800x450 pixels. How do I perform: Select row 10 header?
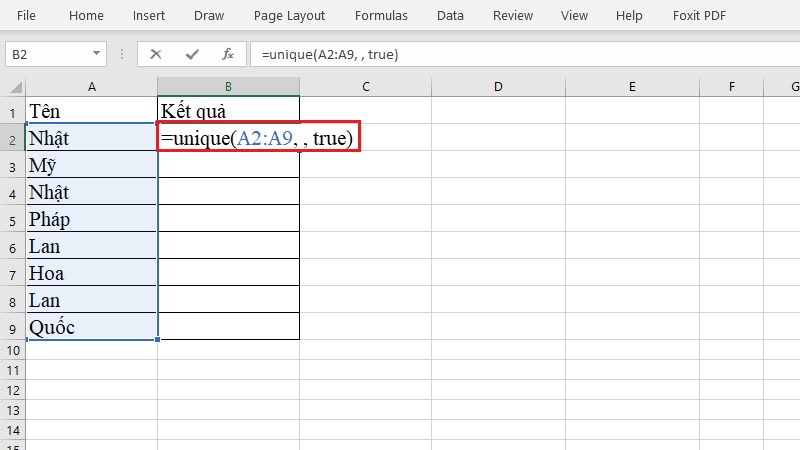tap(13, 351)
